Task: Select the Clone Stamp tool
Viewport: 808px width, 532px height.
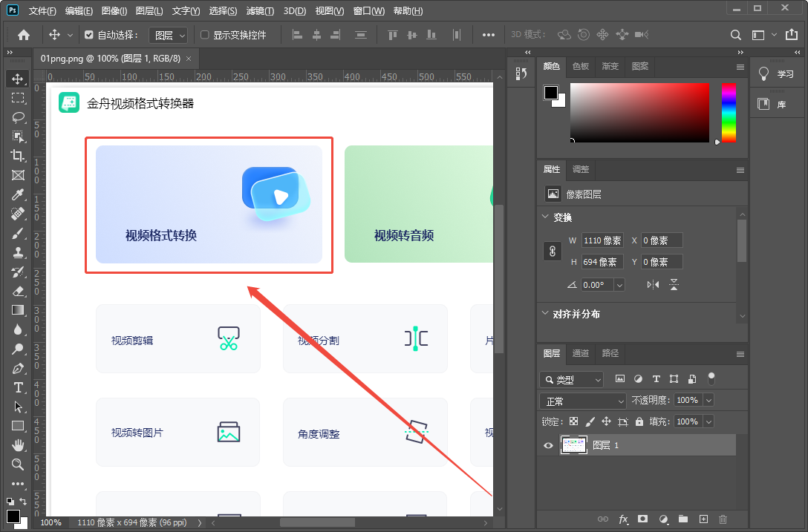Action: click(x=18, y=252)
